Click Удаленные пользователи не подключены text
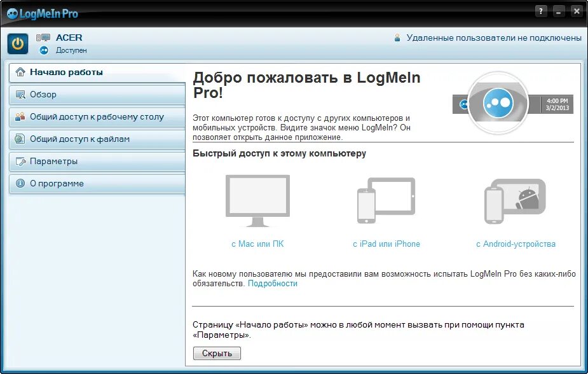This screenshot has height=374, width=588. [494, 38]
